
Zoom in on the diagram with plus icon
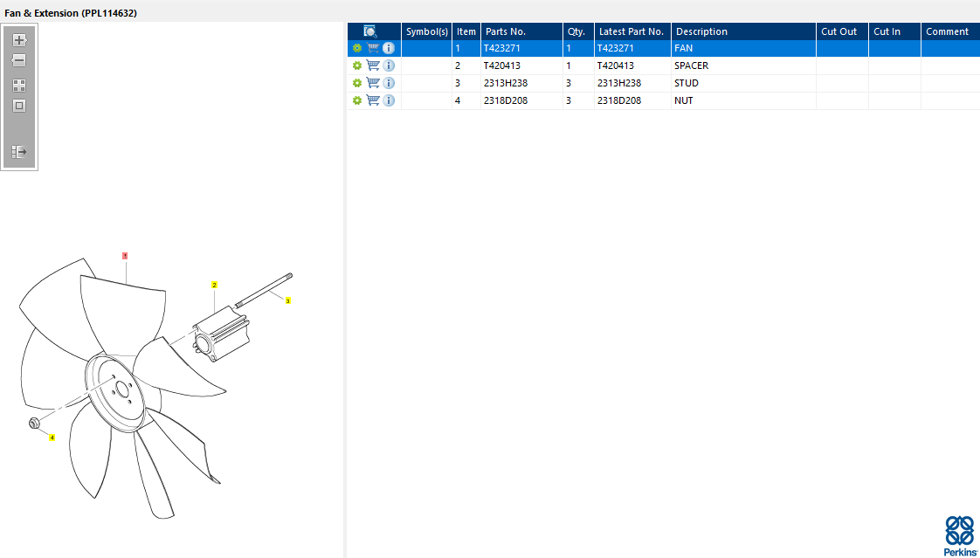click(x=19, y=41)
